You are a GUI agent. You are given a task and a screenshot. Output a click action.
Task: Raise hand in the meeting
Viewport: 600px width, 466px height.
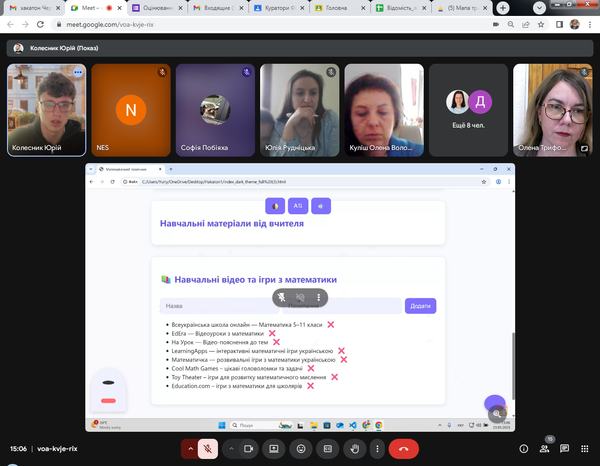click(353, 449)
